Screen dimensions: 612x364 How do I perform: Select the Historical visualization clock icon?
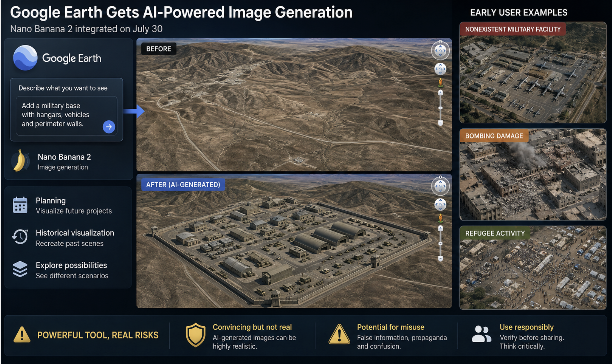click(x=20, y=237)
